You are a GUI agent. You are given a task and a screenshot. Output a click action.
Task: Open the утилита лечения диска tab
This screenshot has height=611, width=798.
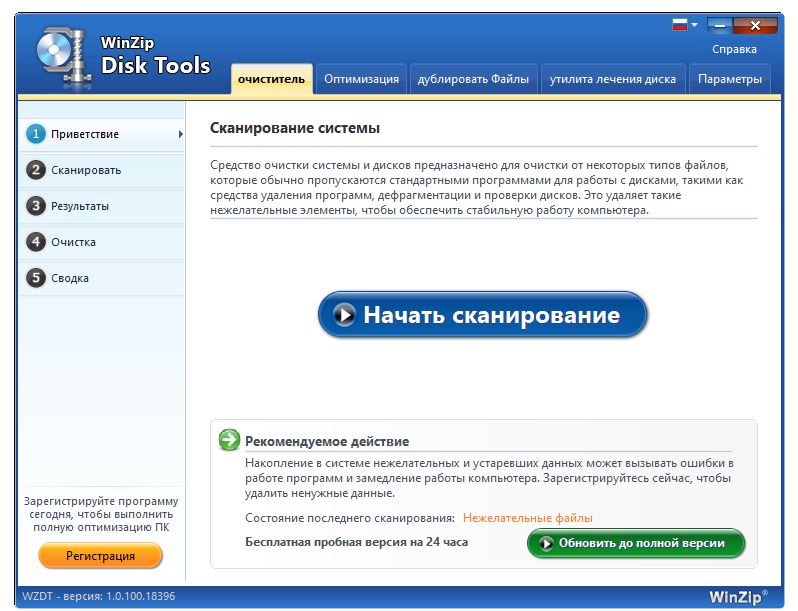point(613,79)
